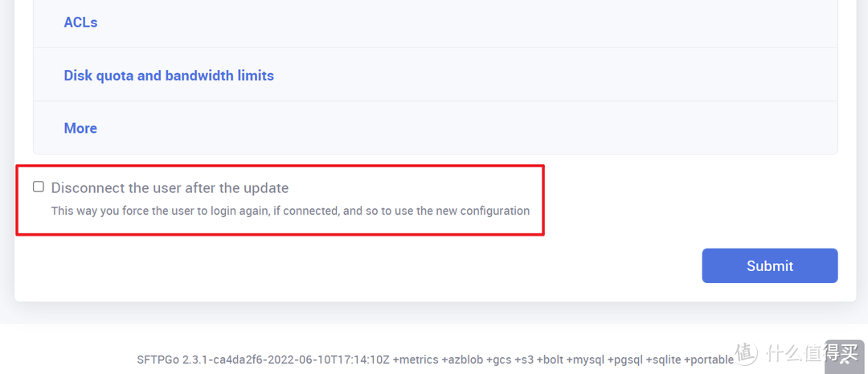The image size is (868, 374).
Task: Click the +metrics feature tag in footer
Action: pos(416,360)
